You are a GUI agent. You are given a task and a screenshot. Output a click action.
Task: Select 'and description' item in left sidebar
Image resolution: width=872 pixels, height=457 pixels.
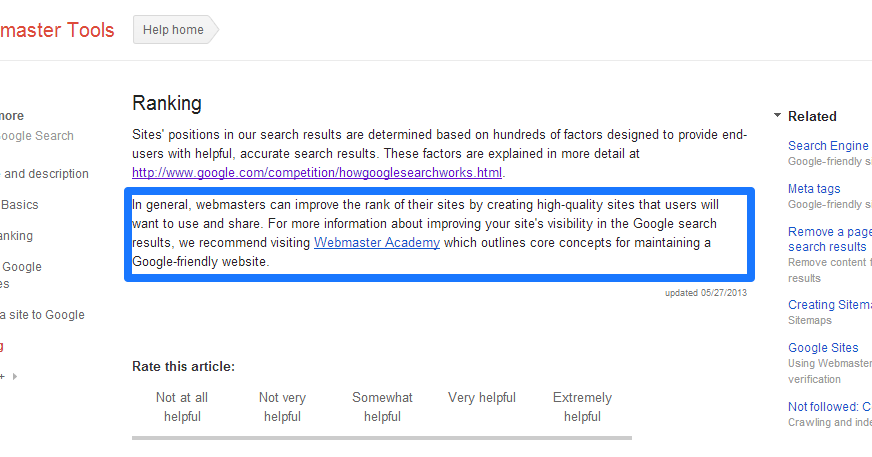(x=45, y=174)
